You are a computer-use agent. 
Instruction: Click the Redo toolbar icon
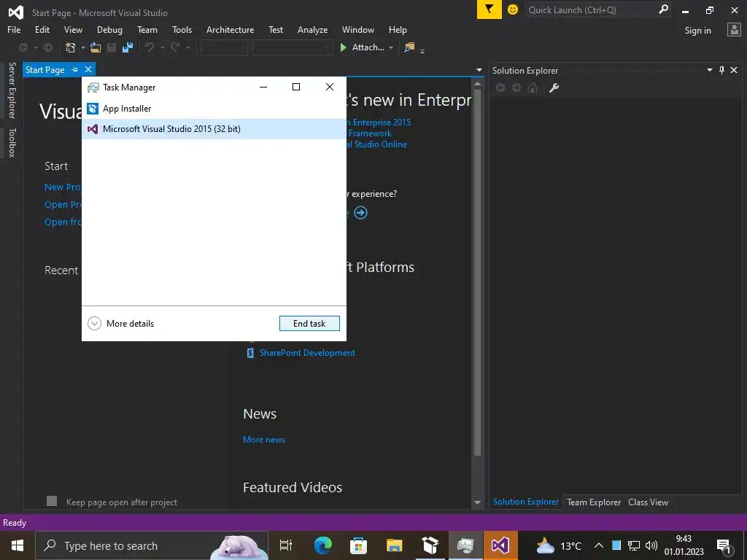(175, 47)
